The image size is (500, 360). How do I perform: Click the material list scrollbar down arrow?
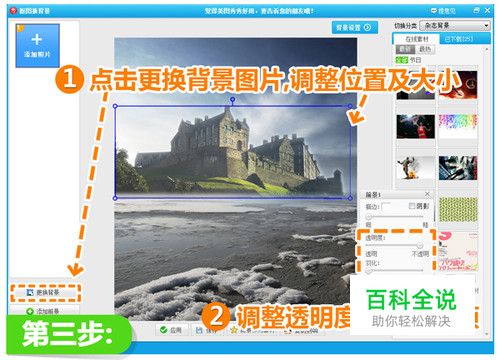[x=487, y=334]
